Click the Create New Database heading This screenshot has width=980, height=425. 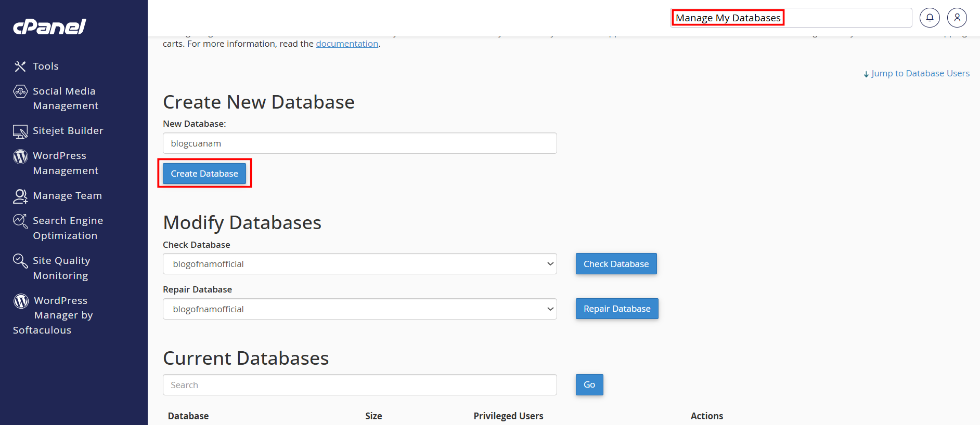[x=259, y=102]
